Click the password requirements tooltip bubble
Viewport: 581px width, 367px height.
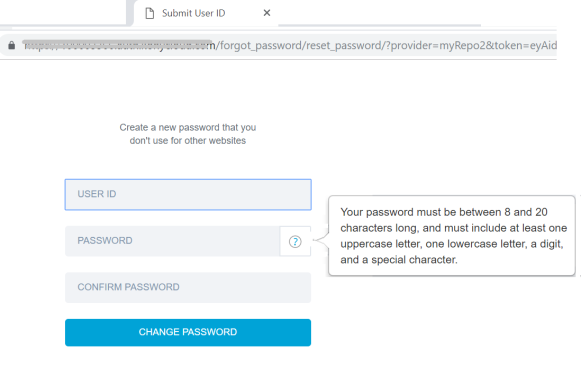(452, 236)
